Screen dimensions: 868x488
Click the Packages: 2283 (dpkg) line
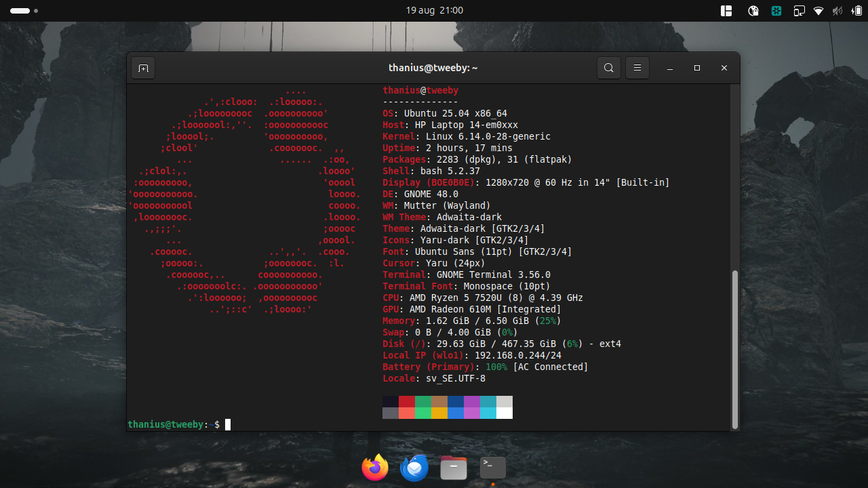pos(477,159)
